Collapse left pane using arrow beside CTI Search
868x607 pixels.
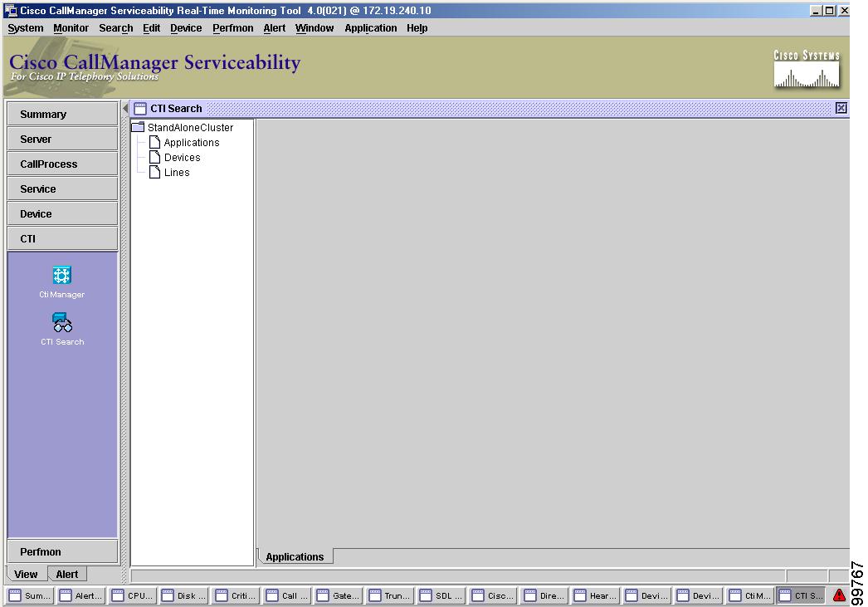(125, 108)
